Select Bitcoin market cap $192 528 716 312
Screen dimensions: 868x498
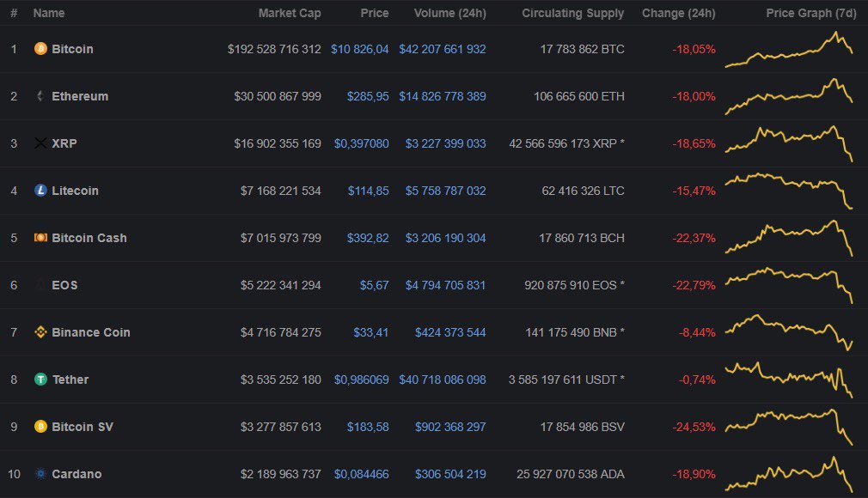274,49
